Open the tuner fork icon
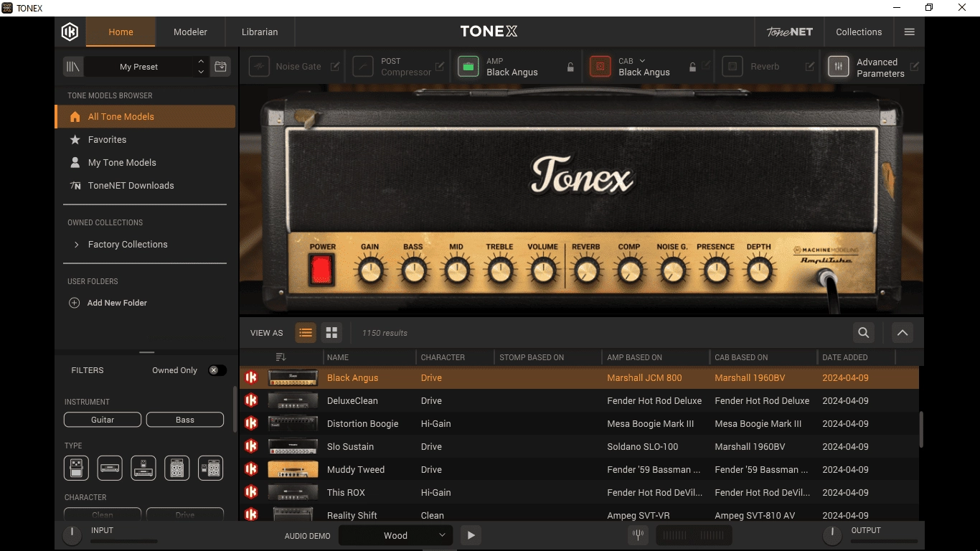 click(637, 535)
